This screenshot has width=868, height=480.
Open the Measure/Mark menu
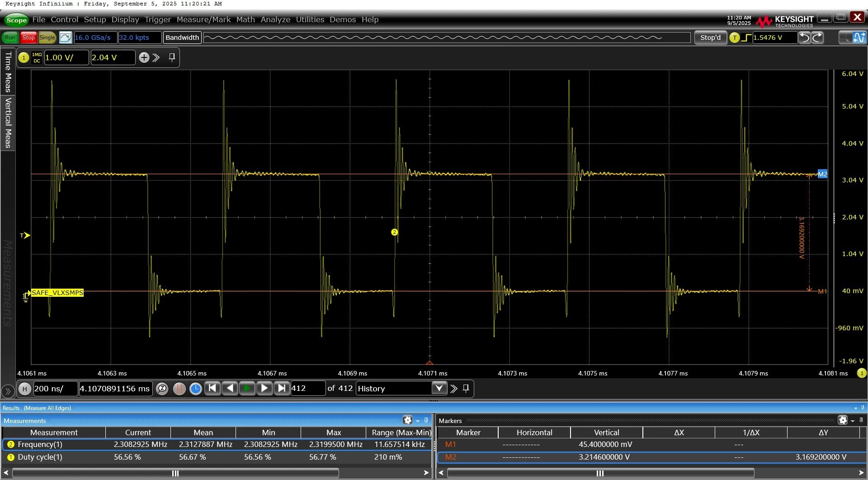(x=203, y=19)
